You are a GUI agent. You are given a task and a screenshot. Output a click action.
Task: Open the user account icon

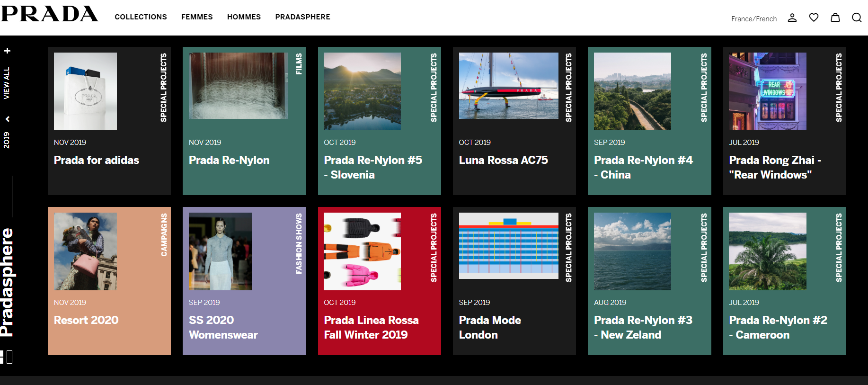point(792,18)
